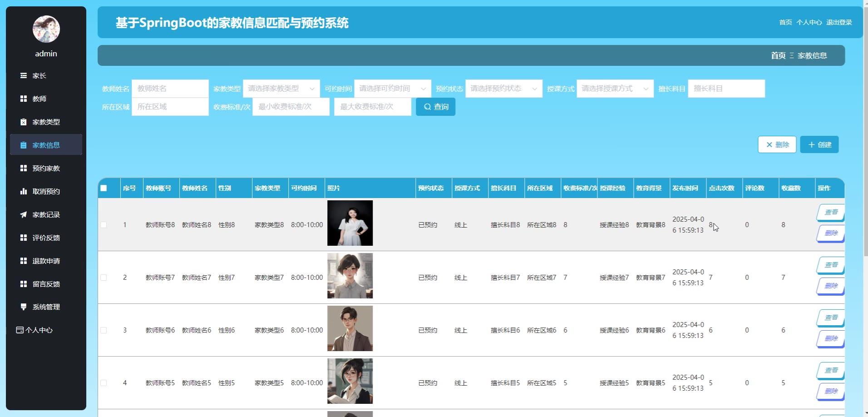Click the 退款申请 grid icon
The width and height of the screenshot is (868, 417).
(x=24, y=261)
